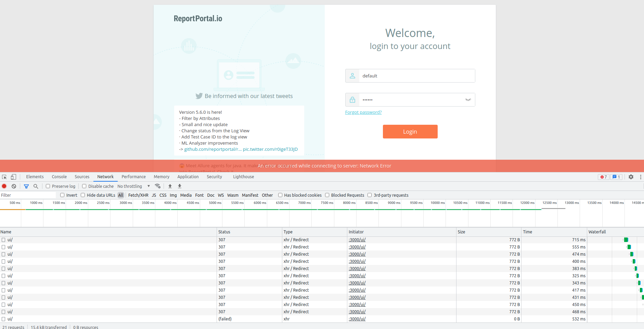This screenshot has width=644, height=329.
Task: Enable Disable cache checkbox
Action: [x=84, y=186]
